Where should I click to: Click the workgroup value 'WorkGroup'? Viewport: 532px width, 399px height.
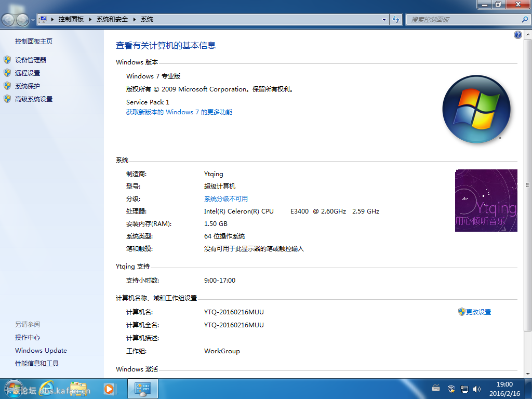click(x=222, y=351)
